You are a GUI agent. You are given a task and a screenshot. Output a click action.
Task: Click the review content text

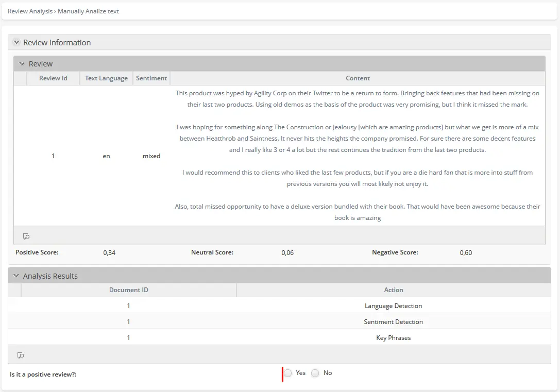(x=358, y=155)
